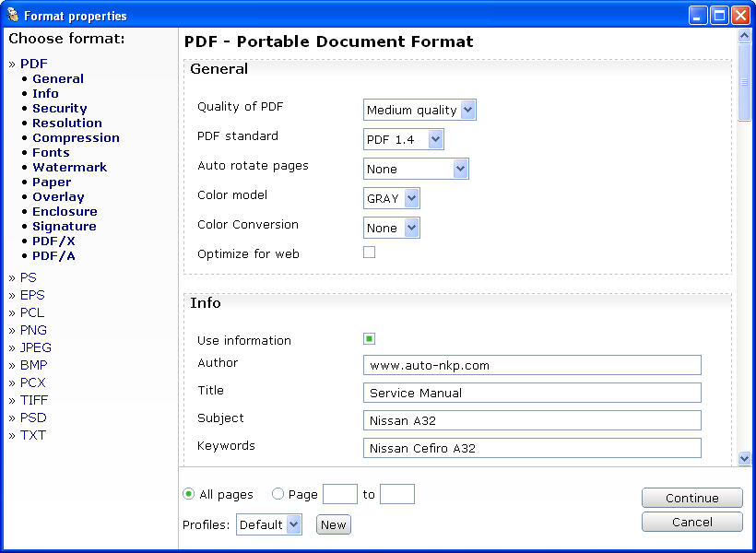Select the JPEG format
The image size is (756, 553).
click(35, 347)
